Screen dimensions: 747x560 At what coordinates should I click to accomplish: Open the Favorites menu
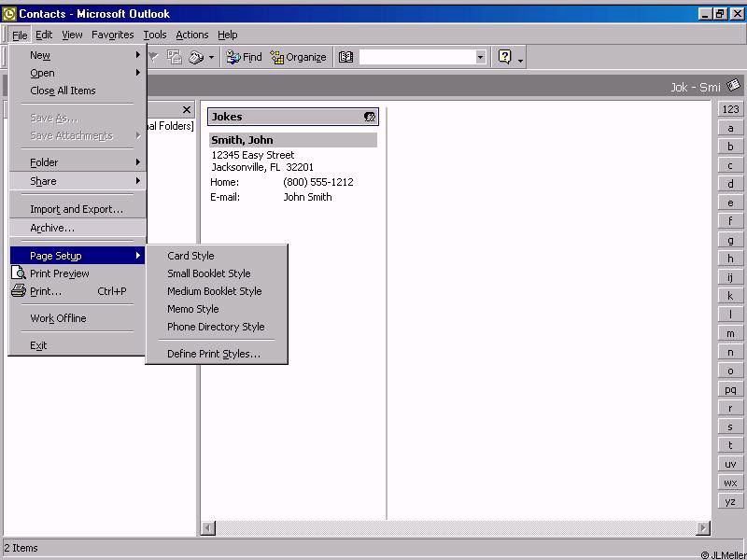point(112,35)
